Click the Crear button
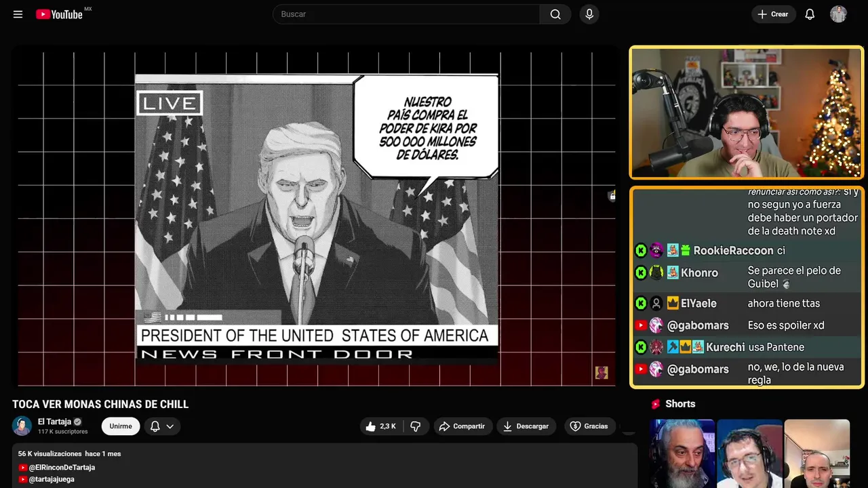868x488 pixels. (773, 14)
